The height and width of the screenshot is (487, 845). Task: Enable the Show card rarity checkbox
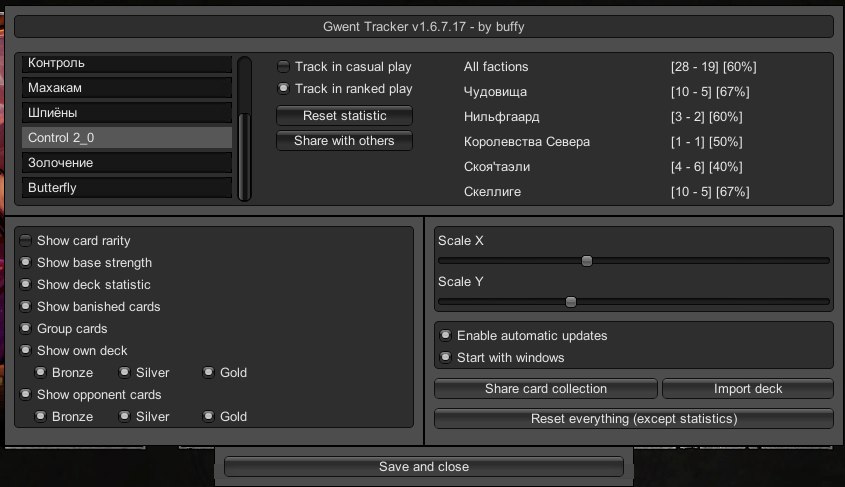pos(26,241)
